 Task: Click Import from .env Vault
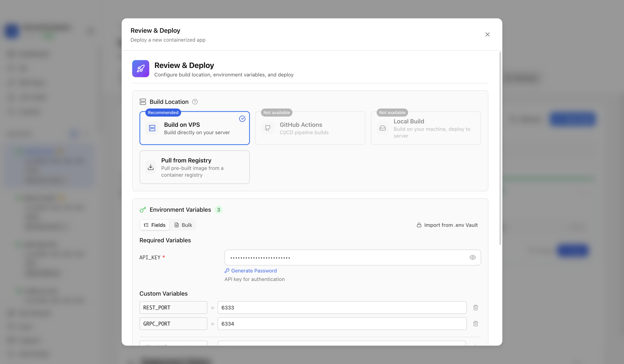[447, 225]
